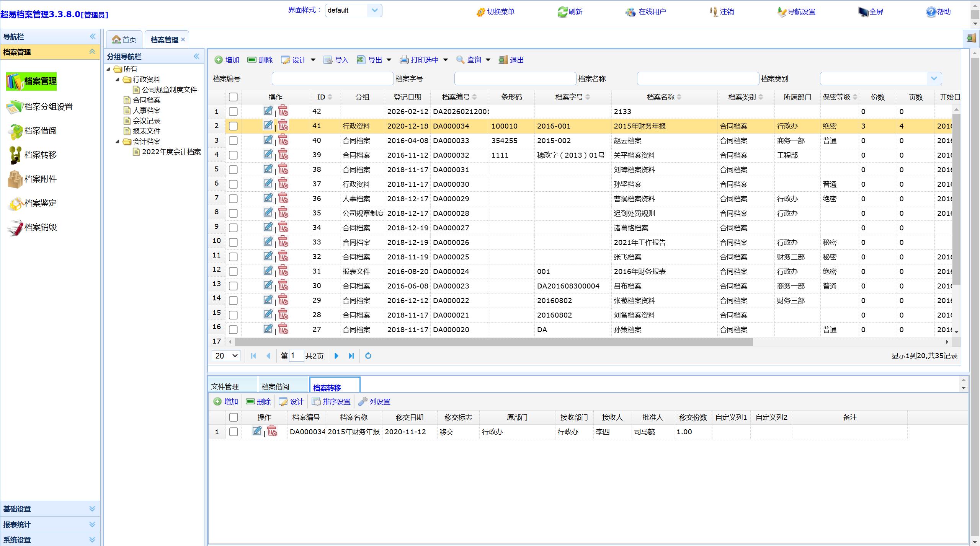Viewport: 980px width, 546px height.
Task: Click the 档案名称 search input field
Action: tap(697, 79)
